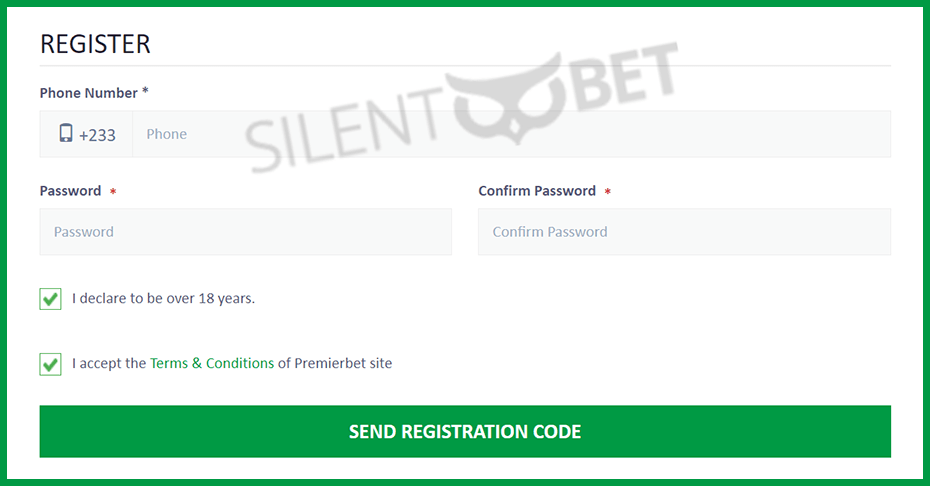
Task: Click the Password field label
Action: tap(71, 191)
